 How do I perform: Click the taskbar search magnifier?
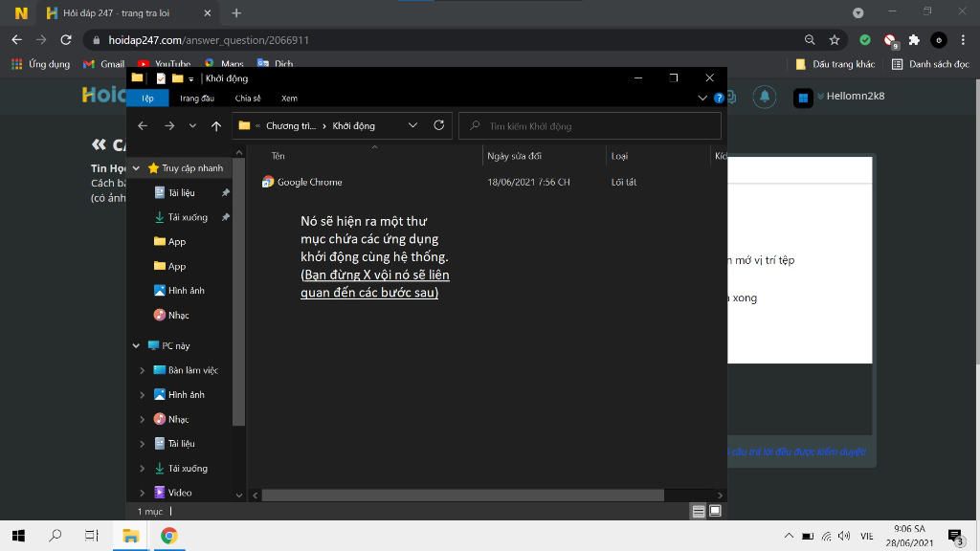point(55,536)
